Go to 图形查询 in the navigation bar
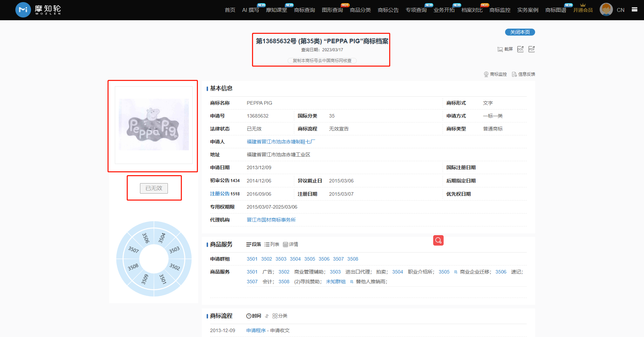Viewport: 644px width, 337px height. click(x=332, y=10)
